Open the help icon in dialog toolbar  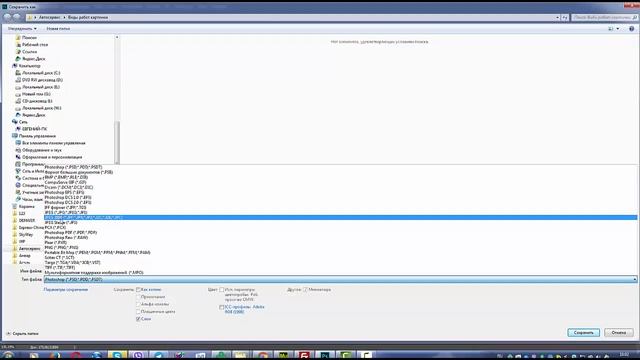point(631,29)
